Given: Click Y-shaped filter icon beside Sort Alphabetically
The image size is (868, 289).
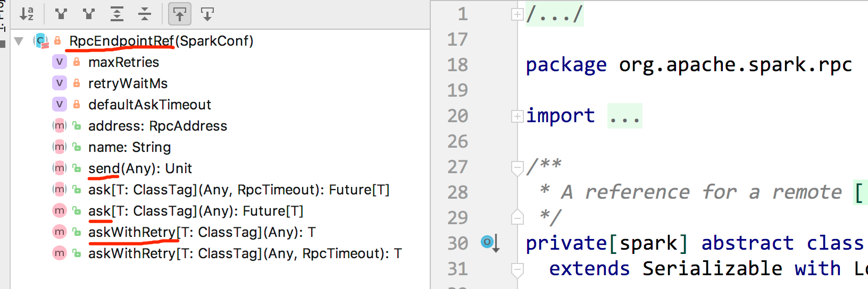Looking at the screenshot, I should click(61, 14).
